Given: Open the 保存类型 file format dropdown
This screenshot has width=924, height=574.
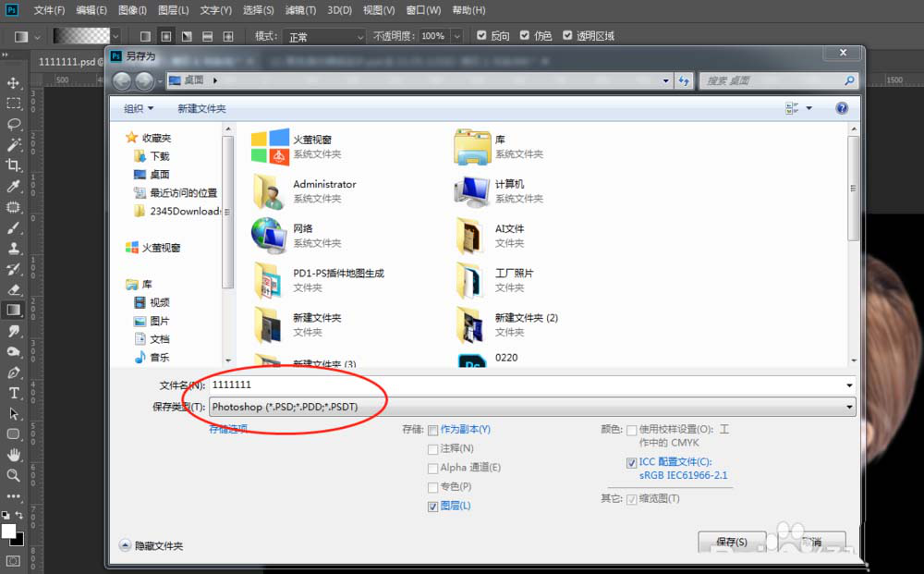Looking at the screenshot, I should point(531,407).
